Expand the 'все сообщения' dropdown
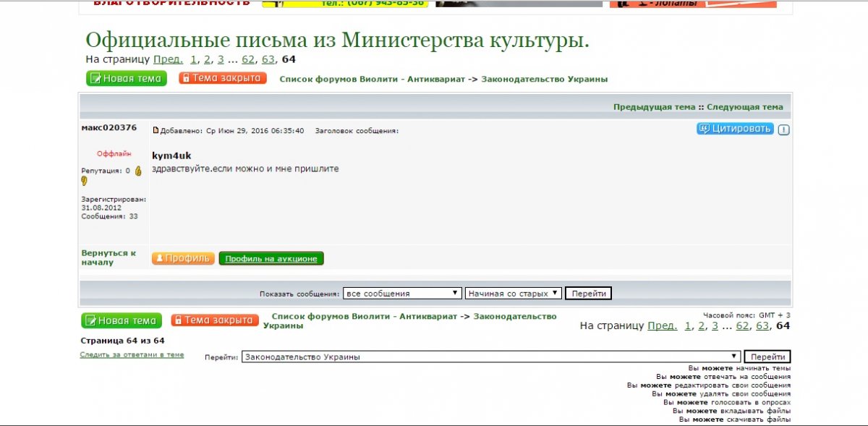 click(x=402, y=294)
